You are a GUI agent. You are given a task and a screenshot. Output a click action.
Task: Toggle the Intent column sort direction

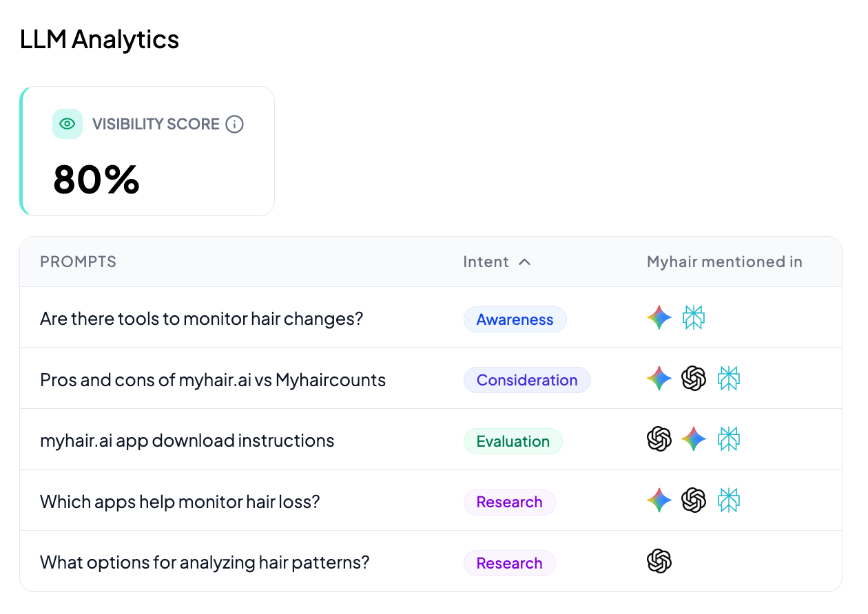coord(525,262)
